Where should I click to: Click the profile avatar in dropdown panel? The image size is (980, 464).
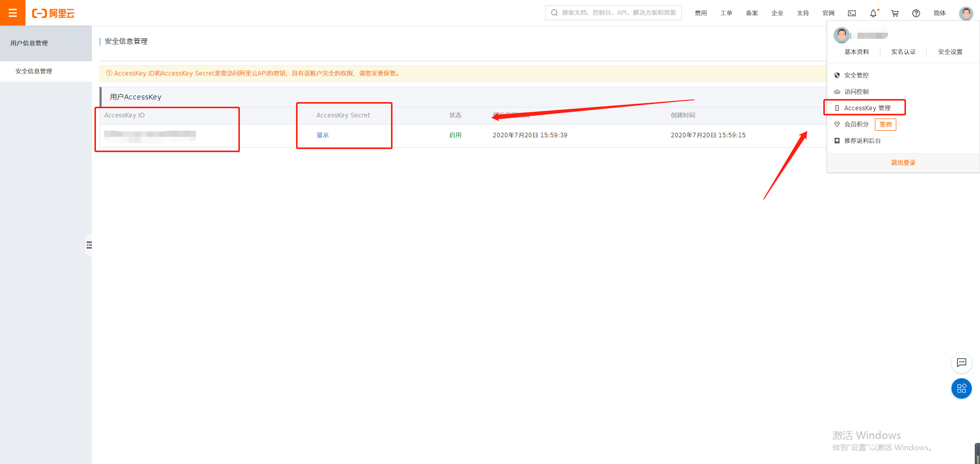point(842,35)
